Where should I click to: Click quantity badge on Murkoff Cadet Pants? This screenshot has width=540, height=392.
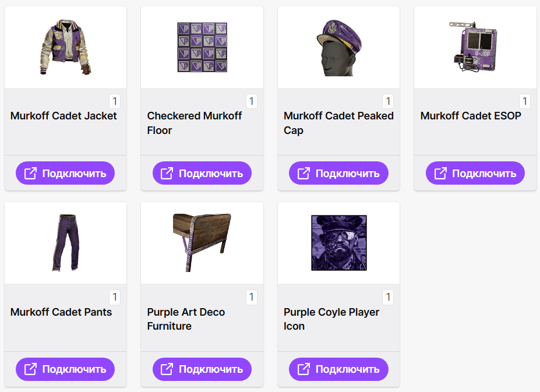tap(115, 298)
